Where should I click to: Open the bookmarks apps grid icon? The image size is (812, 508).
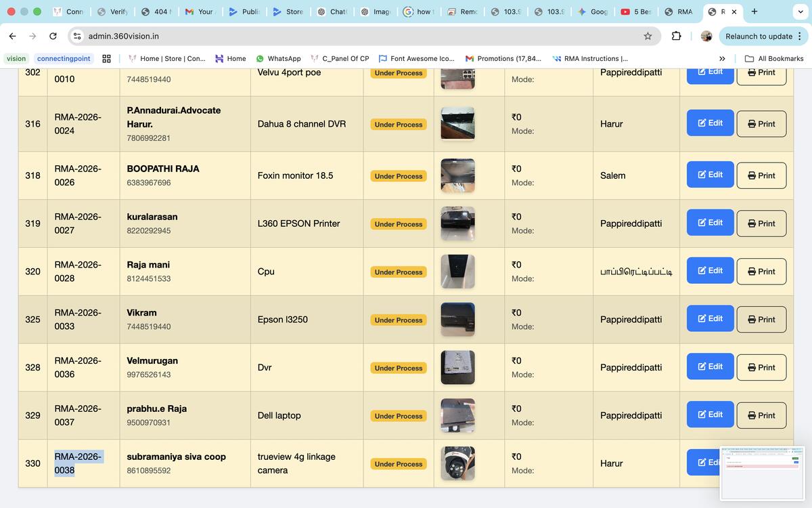click(106, 59)
